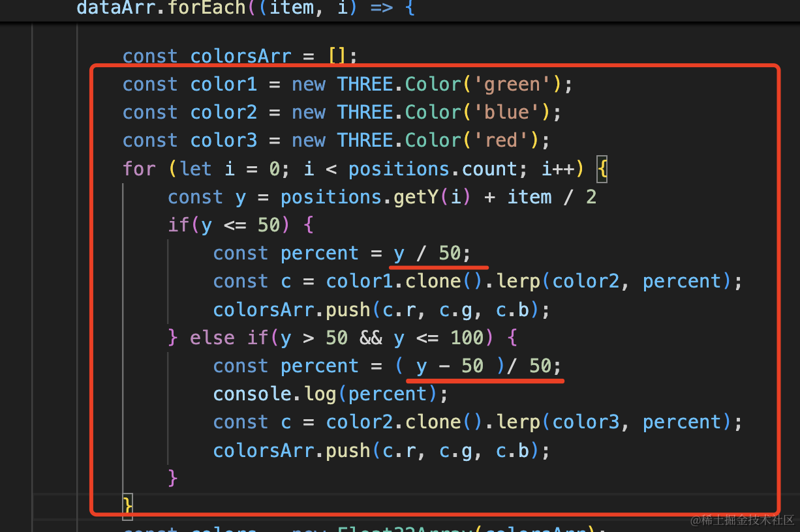Click 'new' keyword on the color1 line
Image resolution: width=800 pixels, height=532 pixels.
pyautogui.click(x=309, y=85)
